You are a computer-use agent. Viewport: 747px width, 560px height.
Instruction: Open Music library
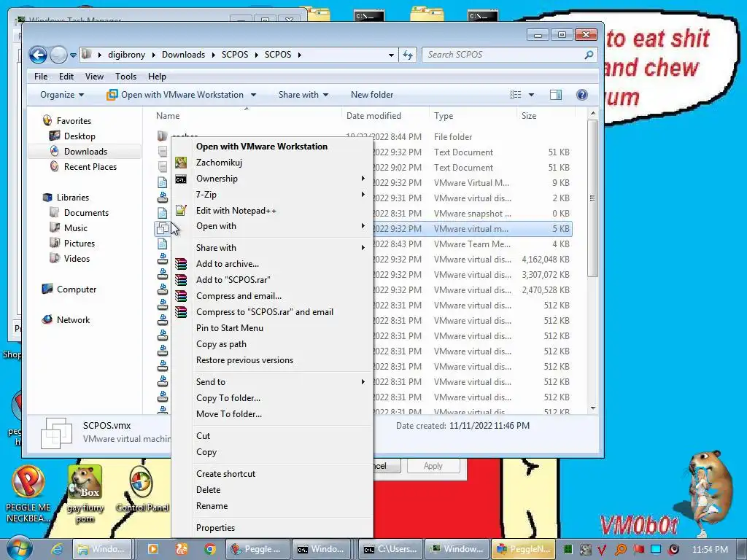tap(76, 227)
